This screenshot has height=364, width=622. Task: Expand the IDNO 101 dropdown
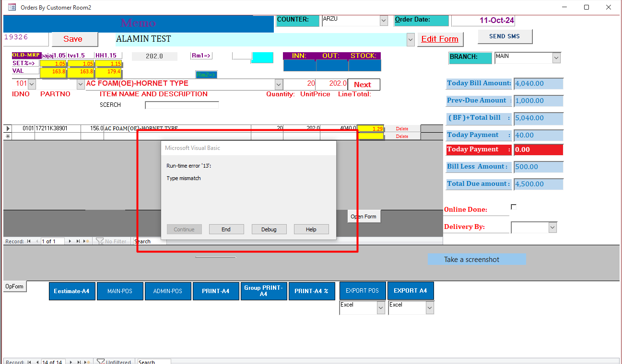point(32,84)
